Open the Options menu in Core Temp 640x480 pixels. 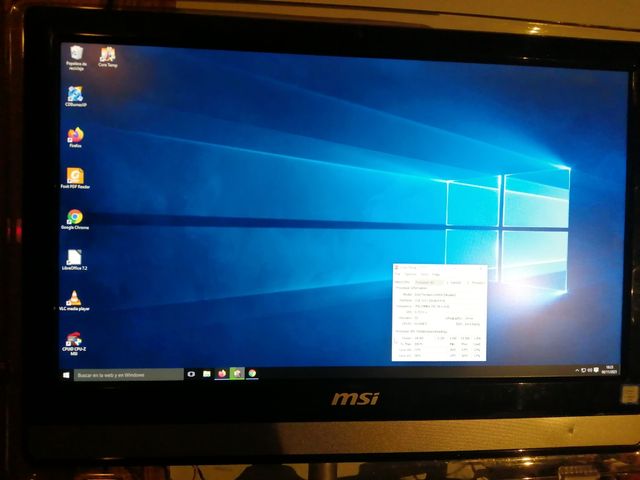coord(410,274)
